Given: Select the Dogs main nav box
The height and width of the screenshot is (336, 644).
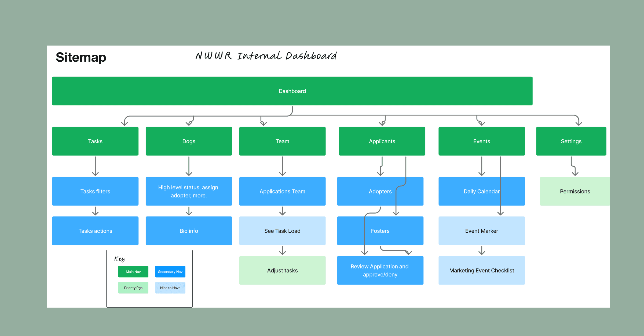Looking at the screenshot, I should coord(189,141).
